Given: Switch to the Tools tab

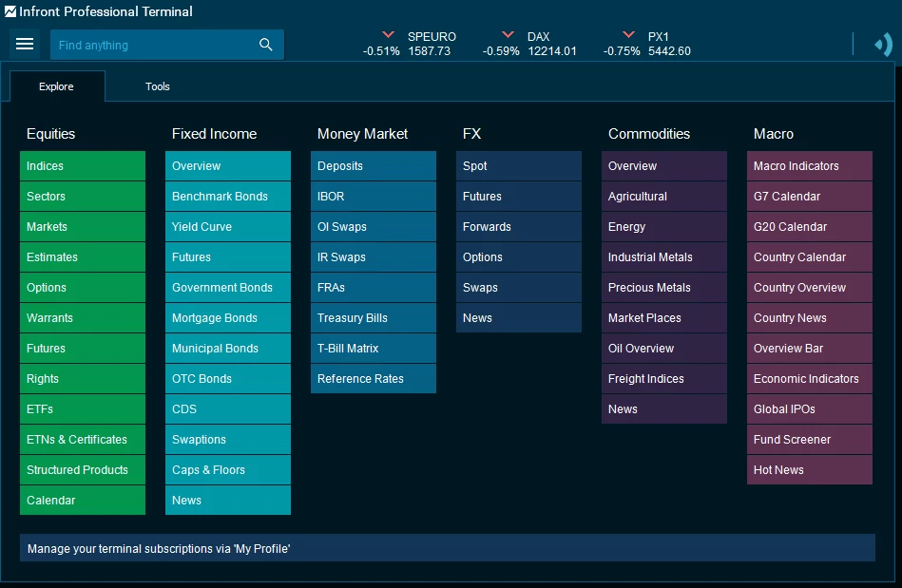Looking at the screenshot, I should [x=157, y=85].
